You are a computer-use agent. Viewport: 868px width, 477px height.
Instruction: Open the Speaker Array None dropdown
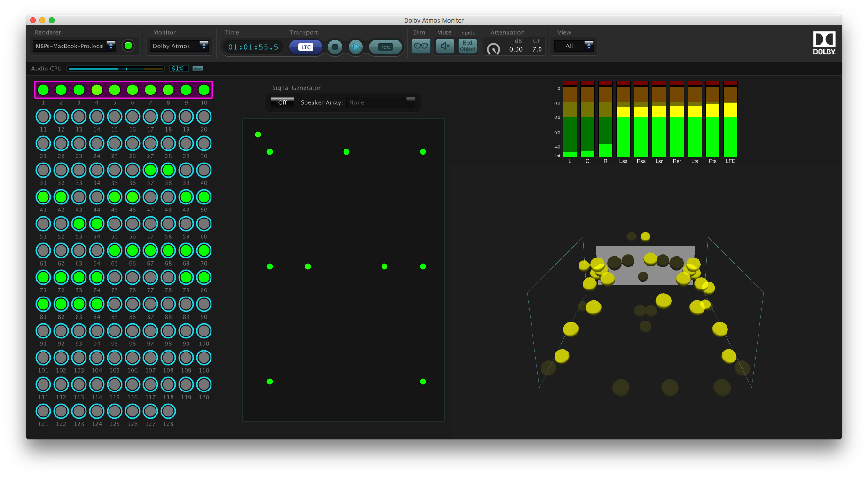(381, 102)
